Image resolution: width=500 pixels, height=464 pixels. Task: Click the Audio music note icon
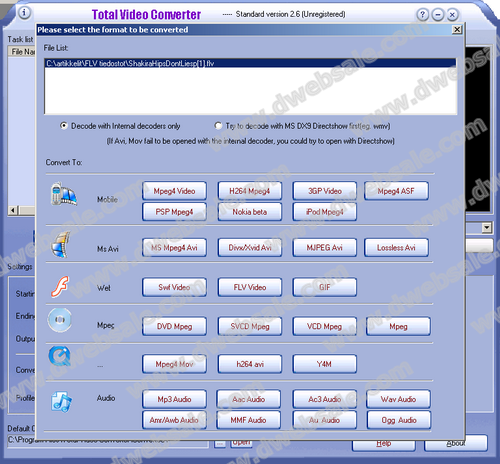(x=62, y=402)
